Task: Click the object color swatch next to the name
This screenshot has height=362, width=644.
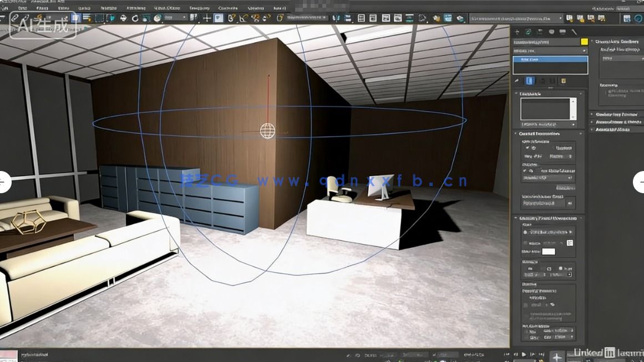Action: pyautogui.click(x=584, y=42)
